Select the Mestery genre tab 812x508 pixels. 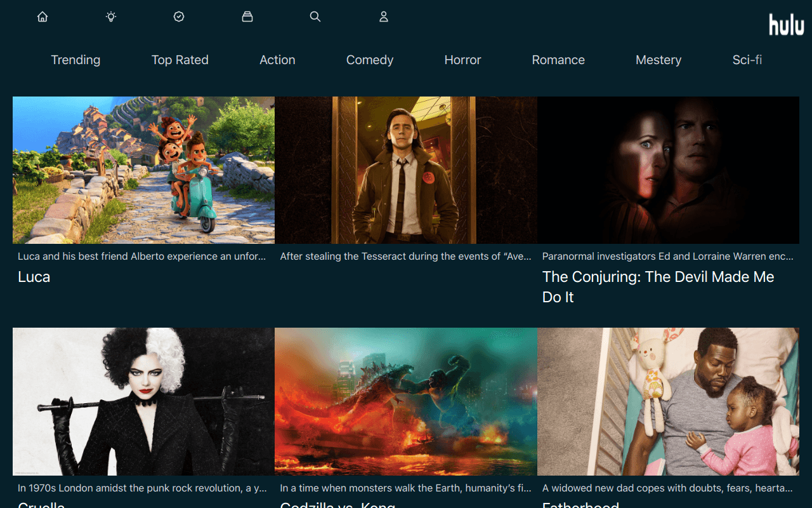click(x=658, y=60)
